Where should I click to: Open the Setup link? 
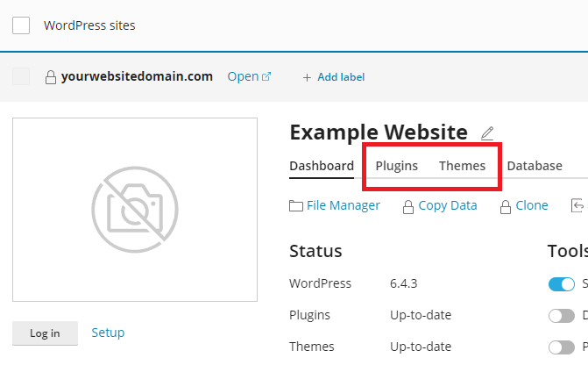click(108, 333)
